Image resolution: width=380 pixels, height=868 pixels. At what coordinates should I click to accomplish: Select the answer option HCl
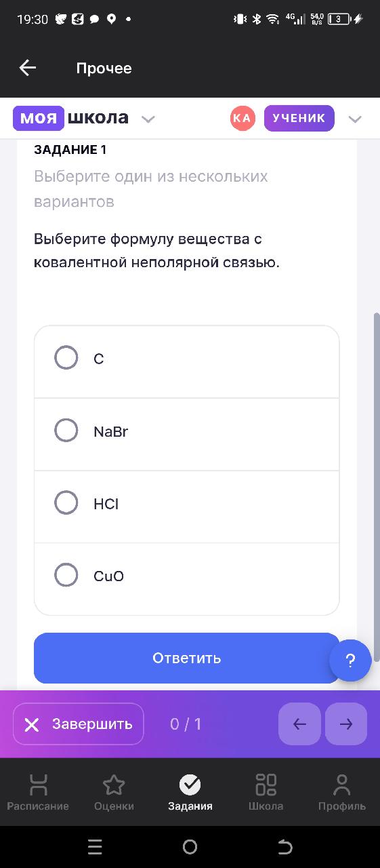coord(186,503)
